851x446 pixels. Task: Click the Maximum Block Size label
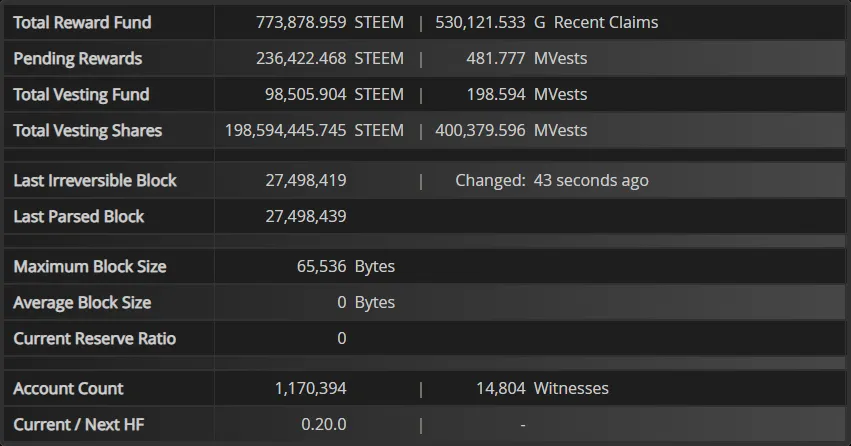pyautogui.click(x=90, y=266)
